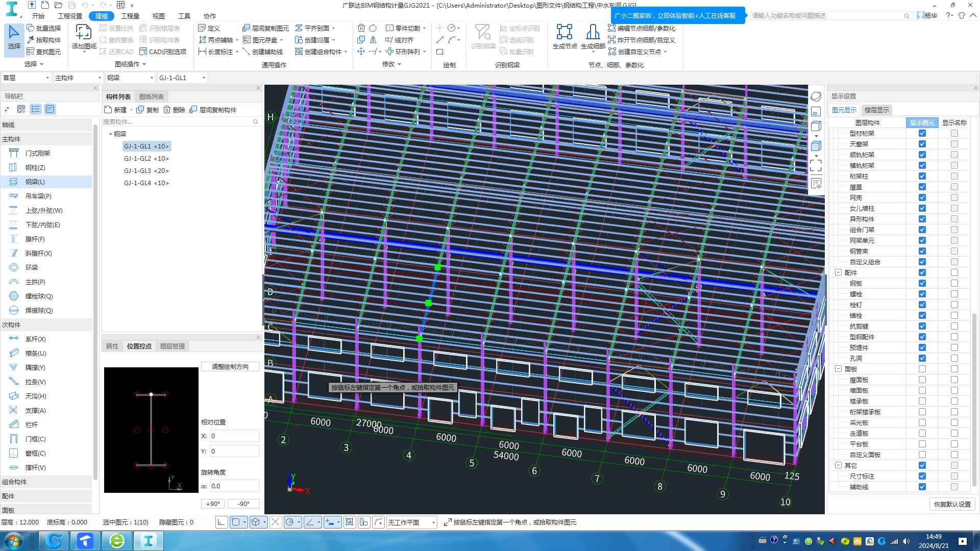980x551 pixels.
Task: Click 调整绘制方向 button
Action: coord(230,366)
